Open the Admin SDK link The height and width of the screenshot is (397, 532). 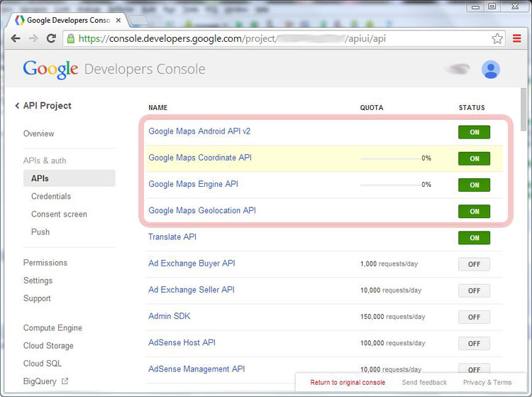(x=169, y=316)
